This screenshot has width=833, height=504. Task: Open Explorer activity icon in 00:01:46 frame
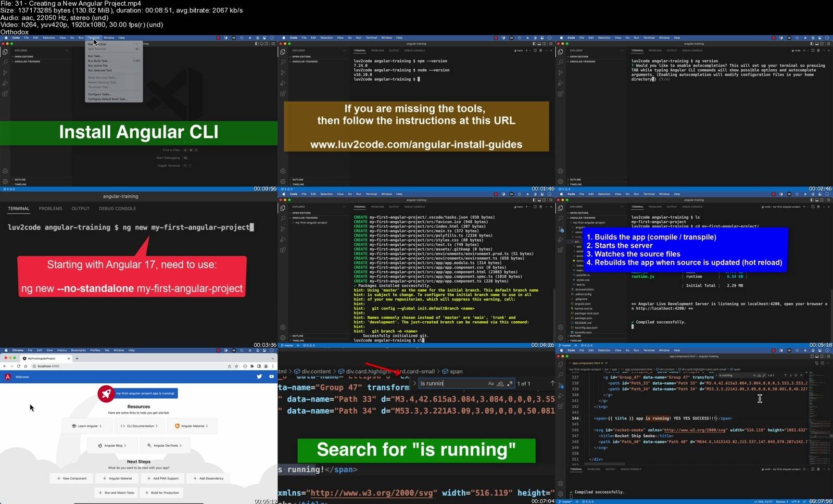[283, 52]
